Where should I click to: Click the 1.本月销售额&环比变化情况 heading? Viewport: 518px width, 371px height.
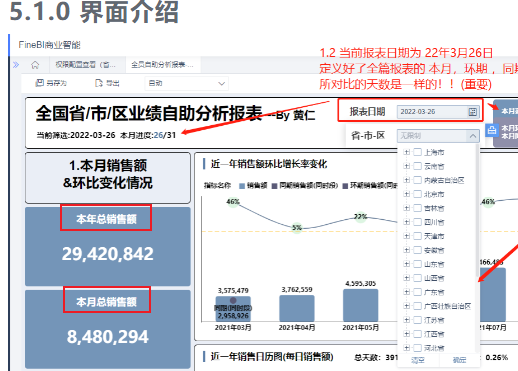(108, 174)
